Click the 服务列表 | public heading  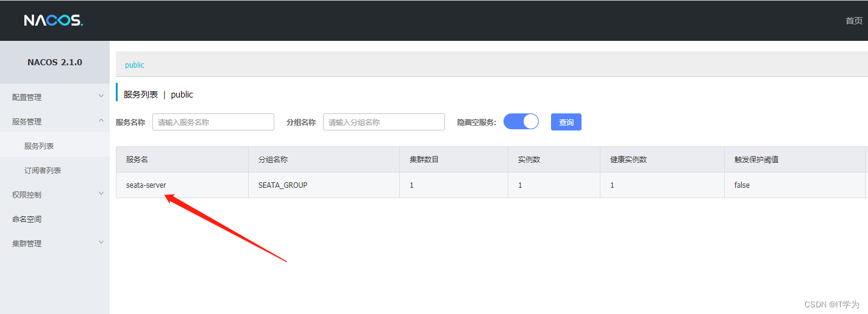click(158, 95)
